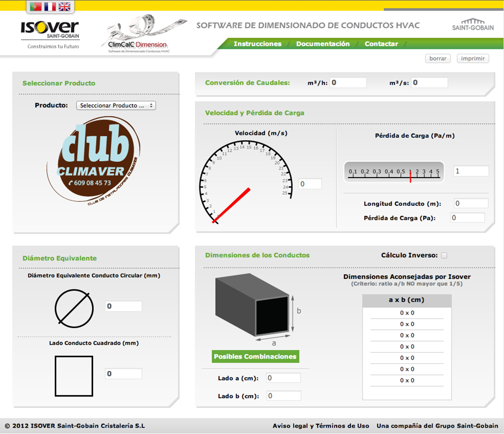Choose the British flag for English
The width and height of the screenshot is (504, 434).
64,6
